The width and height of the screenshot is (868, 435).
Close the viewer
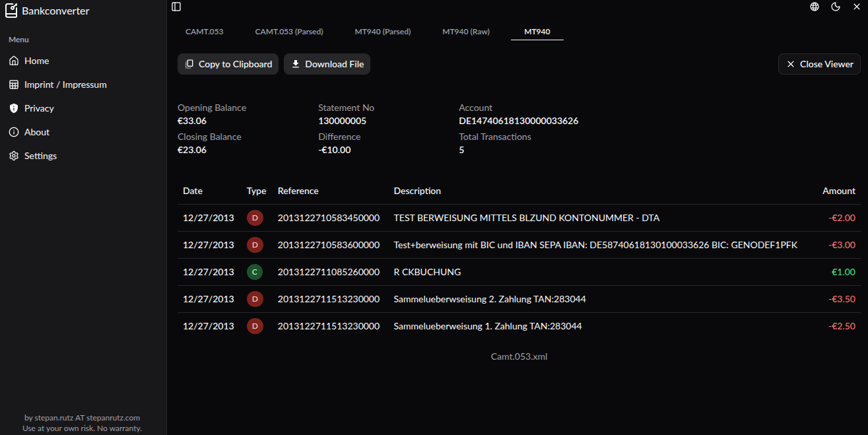[x=819, y=64]
